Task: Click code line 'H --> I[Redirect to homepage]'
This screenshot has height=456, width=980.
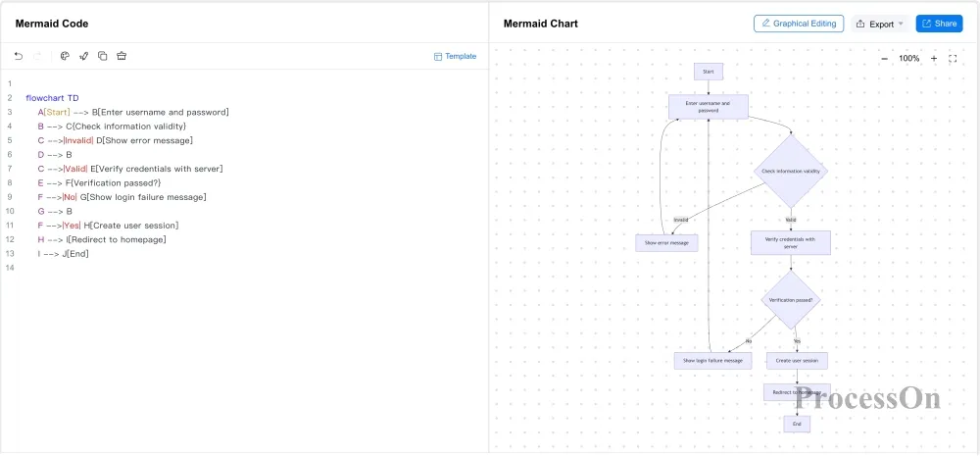Action: pos(102,239)
